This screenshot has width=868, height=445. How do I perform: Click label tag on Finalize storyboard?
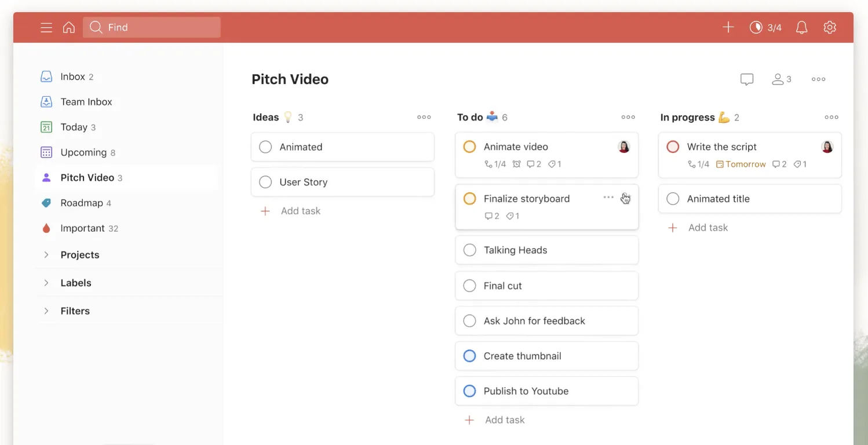[x=513, y=216]
